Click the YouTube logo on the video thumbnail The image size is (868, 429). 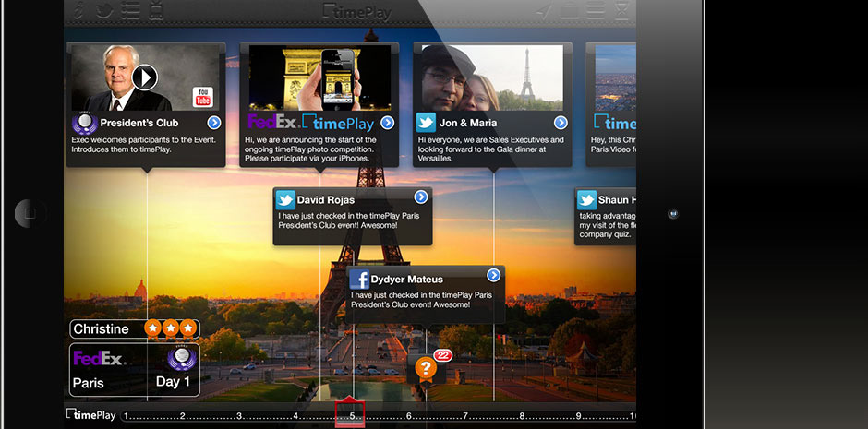[202, 97]
